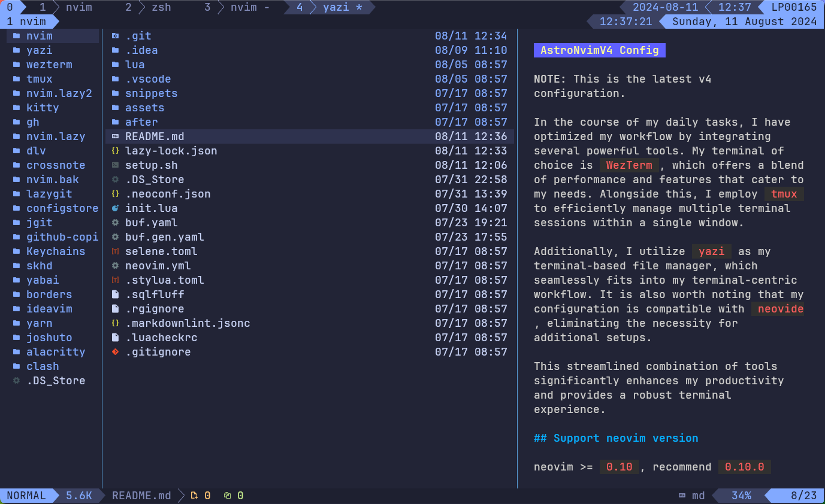Image resolution: width=825 pixels, height=504 pixels.
Task: Click the file icon next to .rgignore
Action: pyautogui.click(x=116, y=309)
